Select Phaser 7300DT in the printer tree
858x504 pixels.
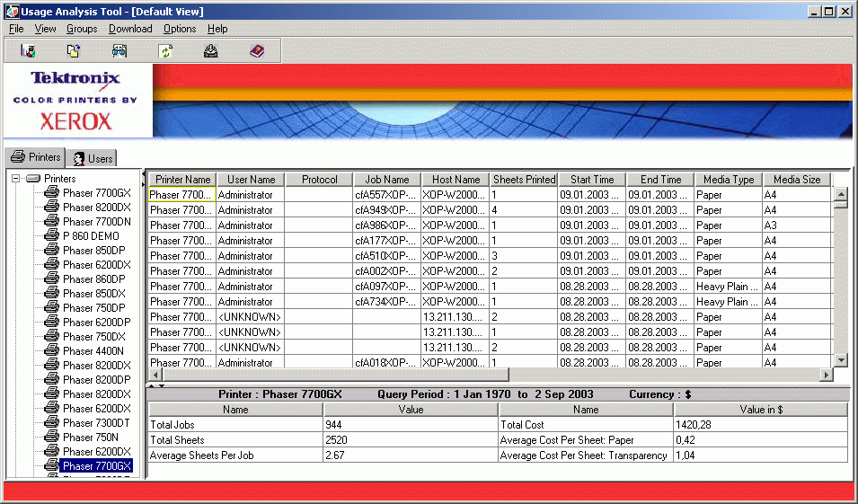96,422
